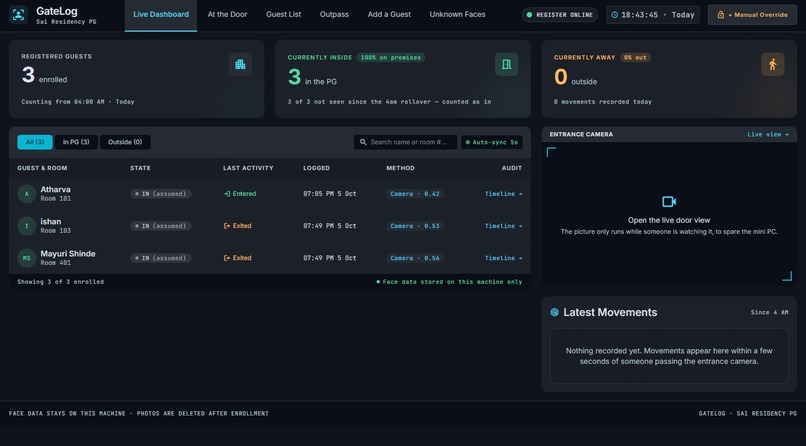The height and width of the screenshot is (446, 806).
Task: Click the search name or room field
Action: click(405, 142)
